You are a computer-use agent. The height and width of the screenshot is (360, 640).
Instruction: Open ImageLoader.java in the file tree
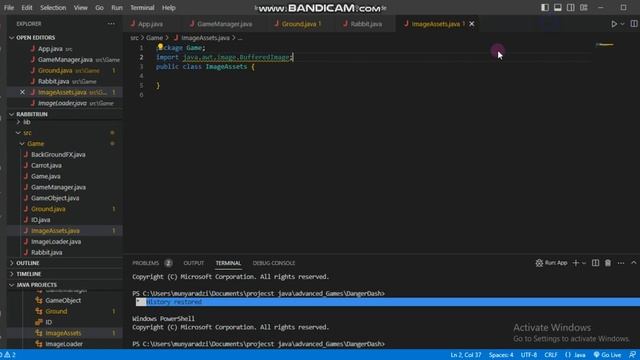tap(56, 242)
